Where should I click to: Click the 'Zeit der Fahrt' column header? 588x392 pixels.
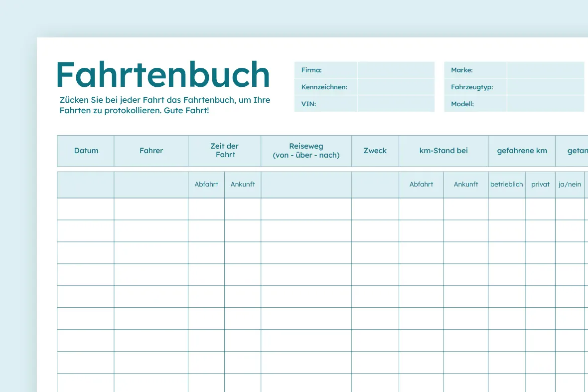pos(225,151)
